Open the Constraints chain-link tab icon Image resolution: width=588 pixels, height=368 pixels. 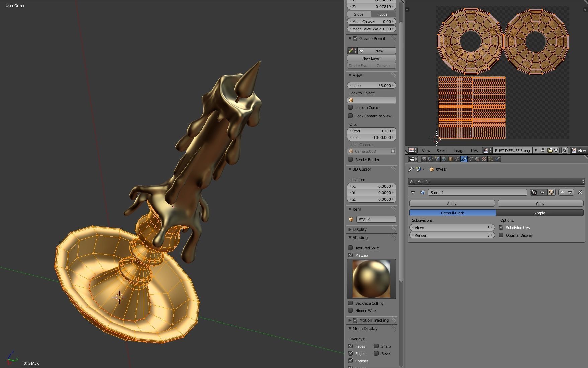click(457, 159)
